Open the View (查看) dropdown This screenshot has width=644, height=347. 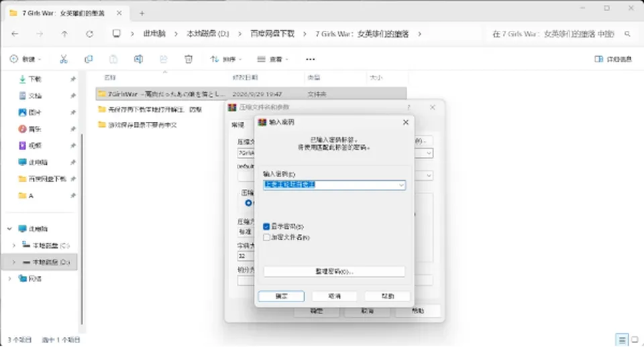pyautogui.click(x=272, y=59)
